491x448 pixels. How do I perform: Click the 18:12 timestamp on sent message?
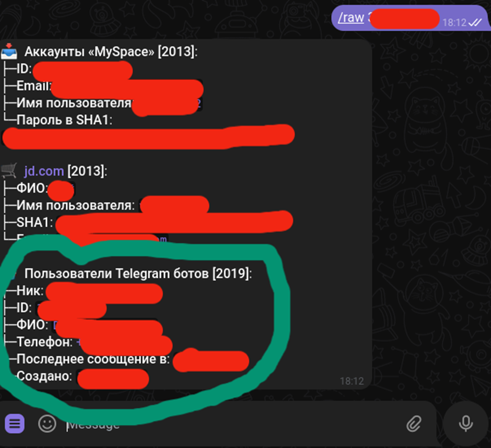click(454, 22)
